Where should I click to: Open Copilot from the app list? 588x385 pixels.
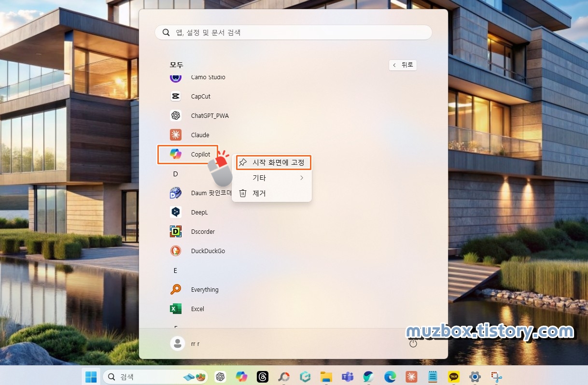point(201,154)
